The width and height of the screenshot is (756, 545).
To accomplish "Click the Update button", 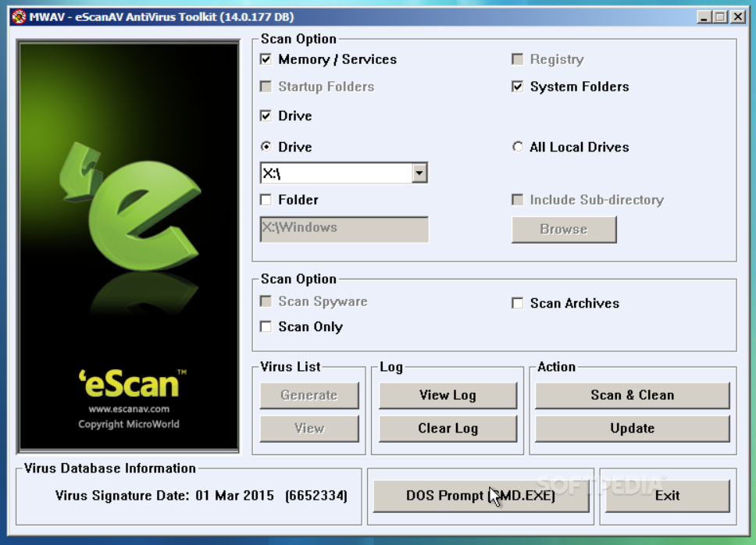I will 632,429.
